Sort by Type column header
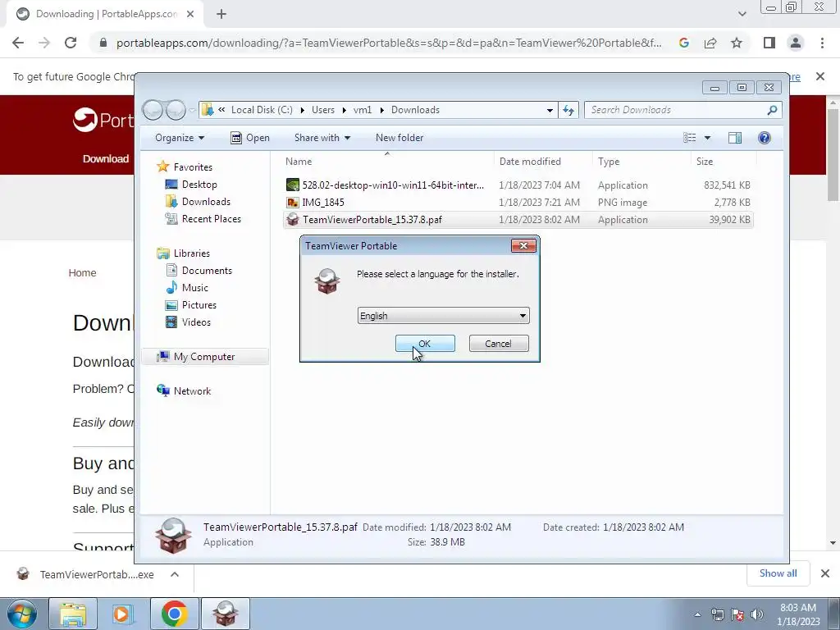Viewport: 840px width, 630px height. tap(609, 162)
